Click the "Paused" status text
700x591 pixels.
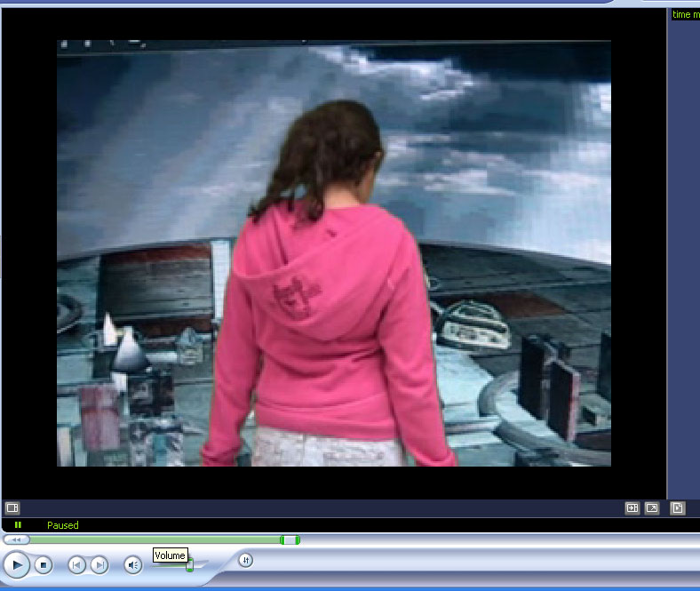63,525
